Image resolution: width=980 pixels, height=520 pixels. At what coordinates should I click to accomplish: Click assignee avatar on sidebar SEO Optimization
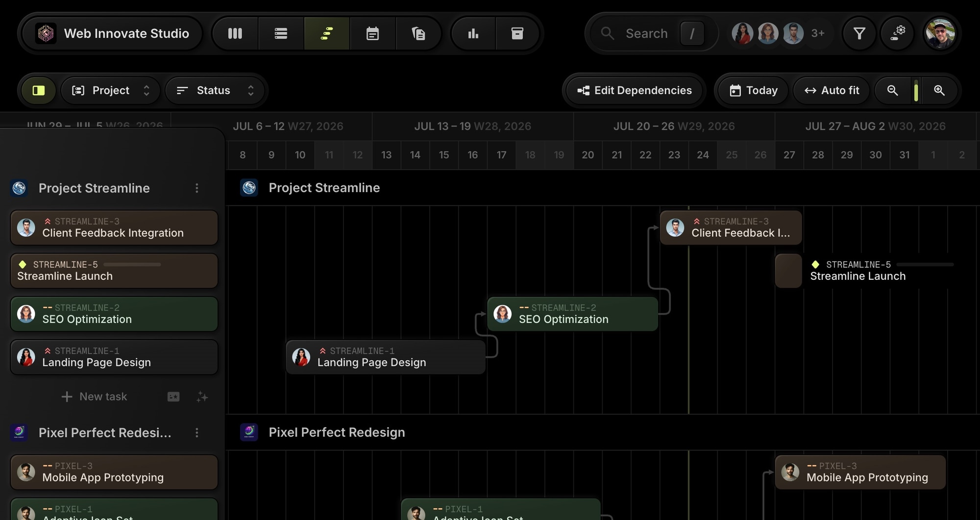[26, 314]
